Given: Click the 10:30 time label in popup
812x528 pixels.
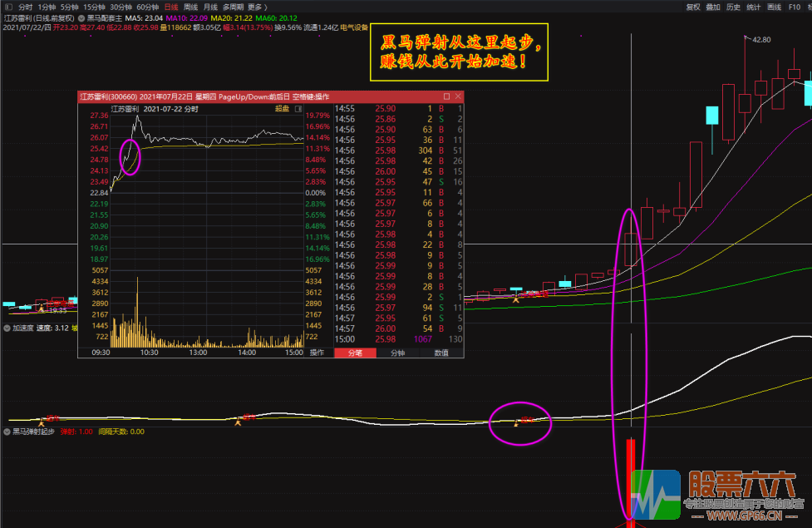Looking at the screenshot, I should coord(149,353).
